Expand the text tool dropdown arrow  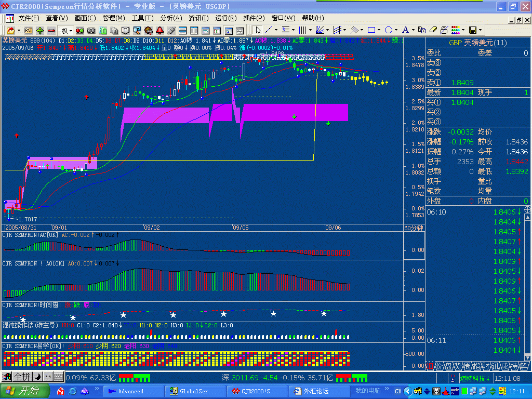click(x=413, y=31)
